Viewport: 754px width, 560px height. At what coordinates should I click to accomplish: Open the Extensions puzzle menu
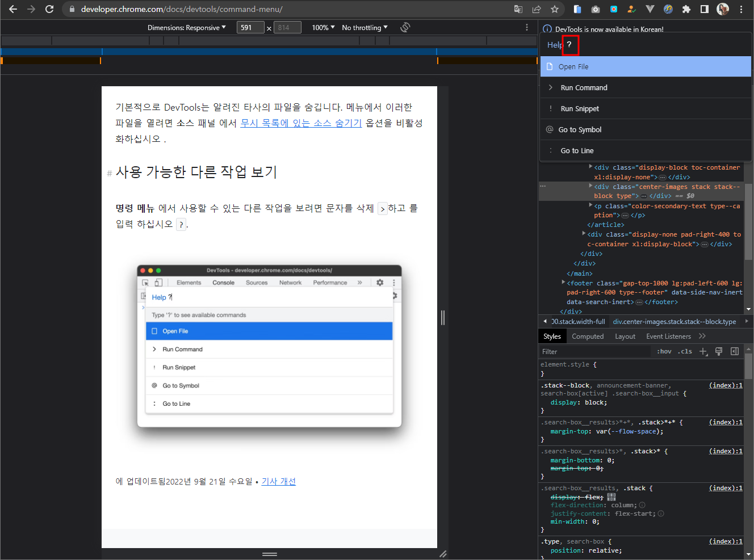[686, 9]
